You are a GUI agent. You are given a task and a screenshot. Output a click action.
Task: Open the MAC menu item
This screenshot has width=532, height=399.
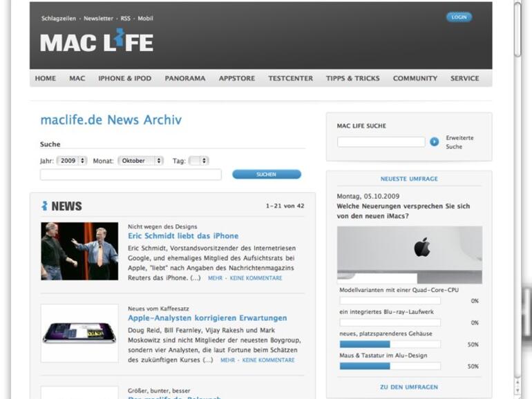(x=77, y=78)
